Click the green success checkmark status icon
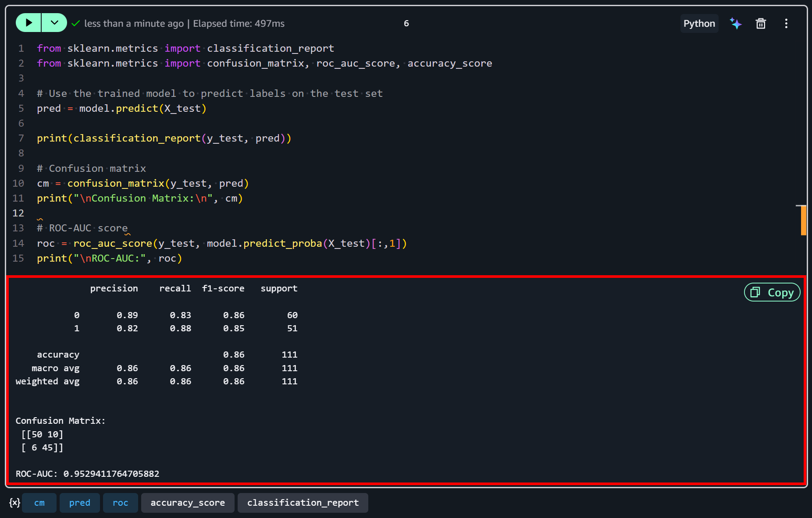The height and width of the screenshot is (518, 812). (76, 23)
